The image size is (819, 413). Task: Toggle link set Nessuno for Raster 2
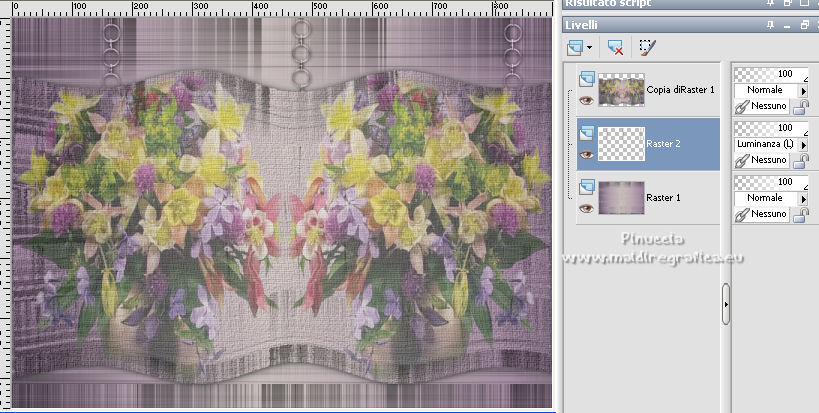coord(762,160)
